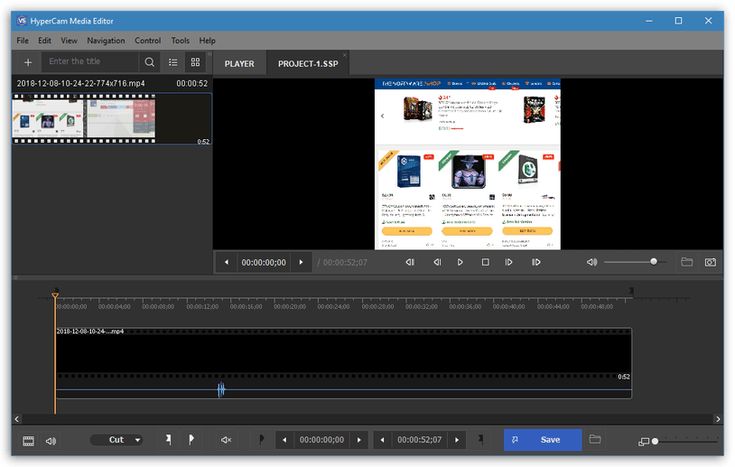Play the video in the player
Viewport: 735px width, 467px height.
click(x=460, y=262)
